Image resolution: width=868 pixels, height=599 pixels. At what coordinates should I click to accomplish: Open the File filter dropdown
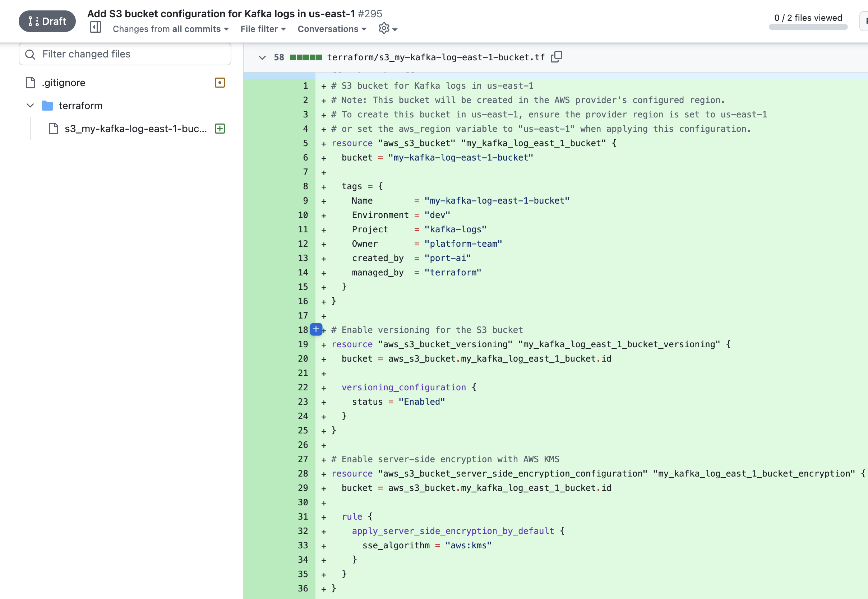(x=263, y=29)
